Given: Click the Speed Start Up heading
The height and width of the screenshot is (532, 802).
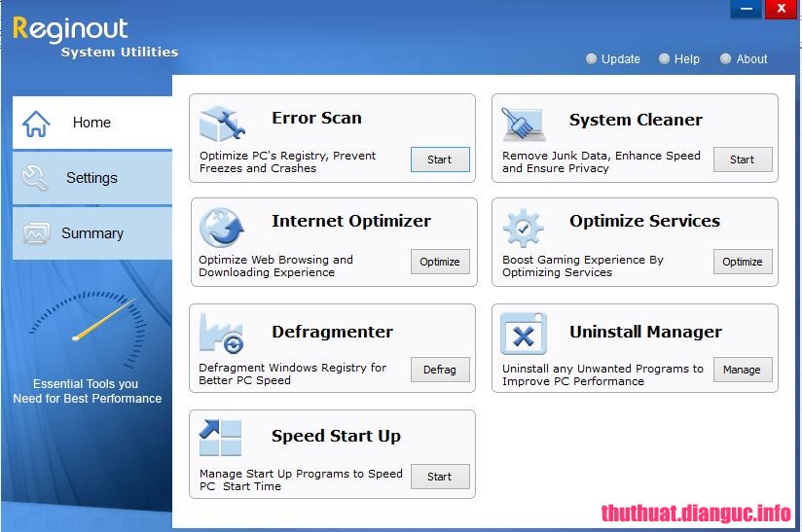Looking at the screenshot, I should (336, 436).
